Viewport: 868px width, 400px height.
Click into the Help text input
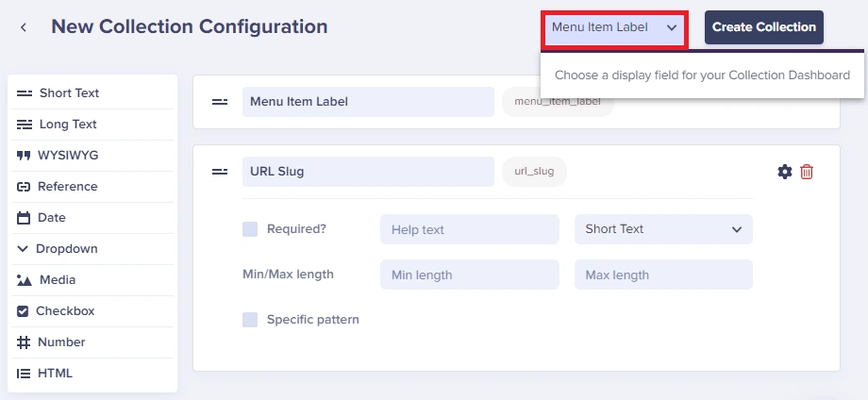tap(470, 229)
